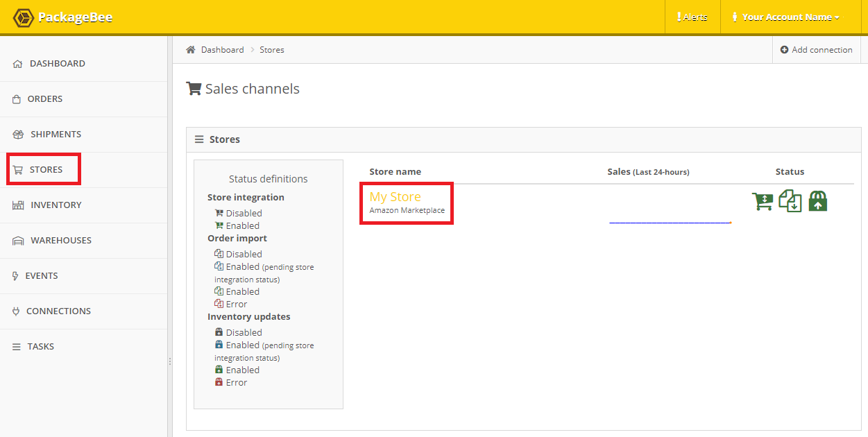Click the Stores cart icon in sidebar
Image resolution: width=868 pixels, height=437 pixels.
tap(18, 170)
